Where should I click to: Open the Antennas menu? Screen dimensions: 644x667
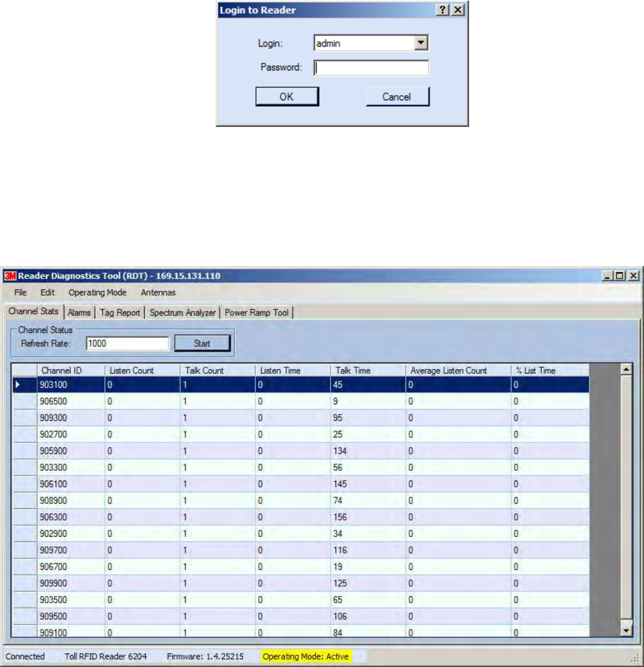pos(158,292)
